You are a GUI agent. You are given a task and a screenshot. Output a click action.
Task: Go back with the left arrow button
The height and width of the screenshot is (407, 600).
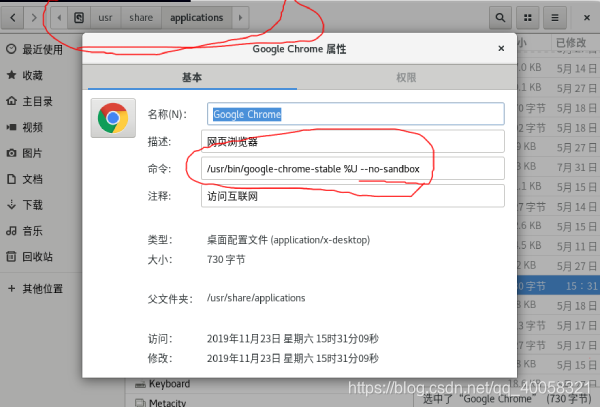click(x=13, y=18)
